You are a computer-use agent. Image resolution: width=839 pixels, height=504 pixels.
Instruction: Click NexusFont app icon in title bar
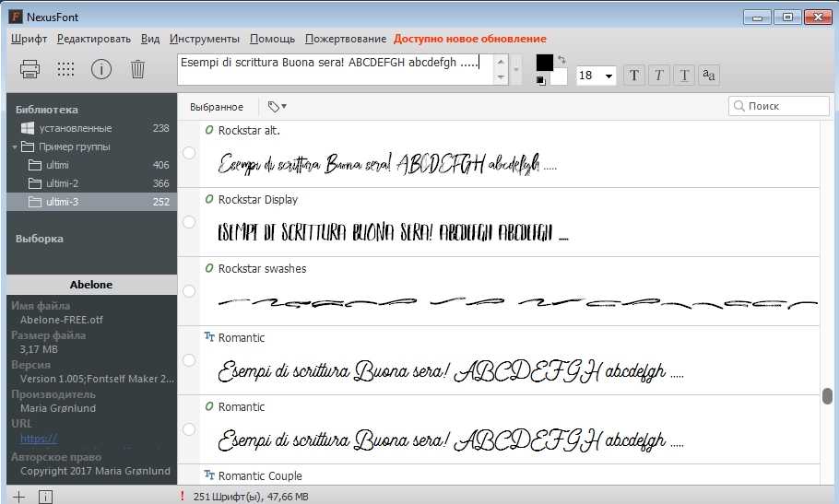16,17
